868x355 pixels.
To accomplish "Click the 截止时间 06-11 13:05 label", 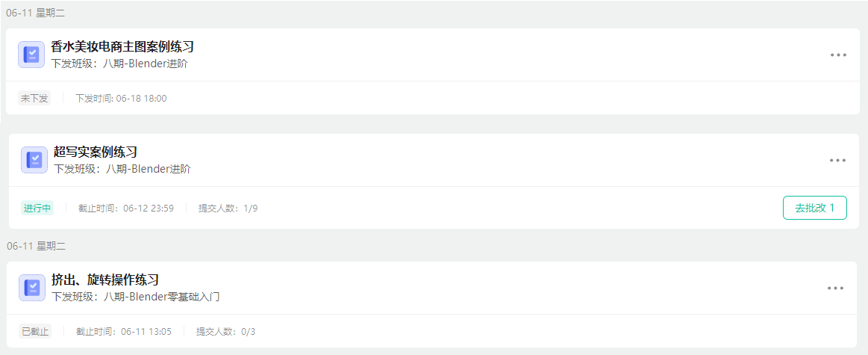I will pos(124,332).
